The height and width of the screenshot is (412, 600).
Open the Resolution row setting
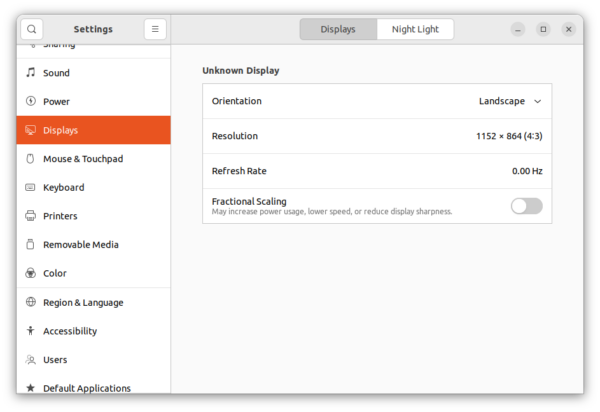click(x=377, y=136)
